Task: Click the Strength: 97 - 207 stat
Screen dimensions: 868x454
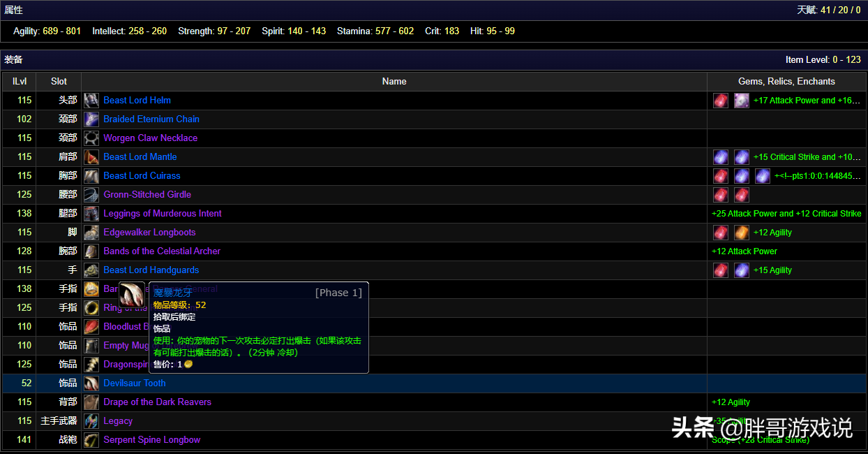Action: click(x=214, y=31)
